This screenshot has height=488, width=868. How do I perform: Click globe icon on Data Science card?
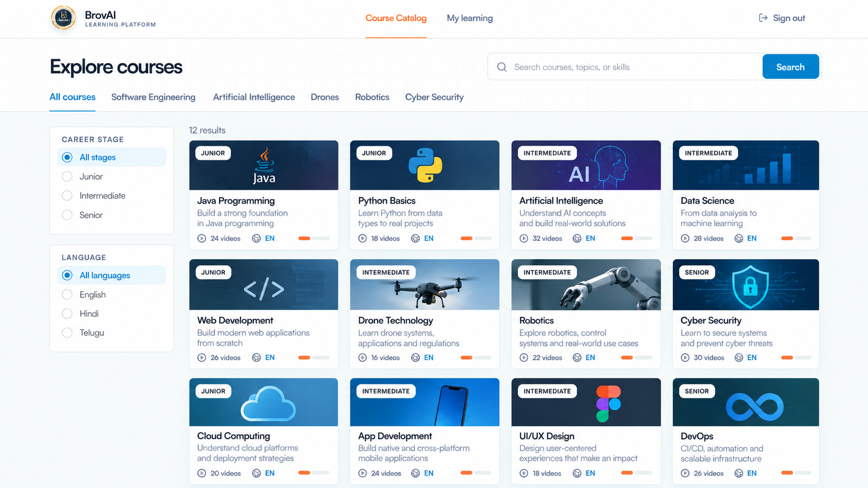coord(739,238)
